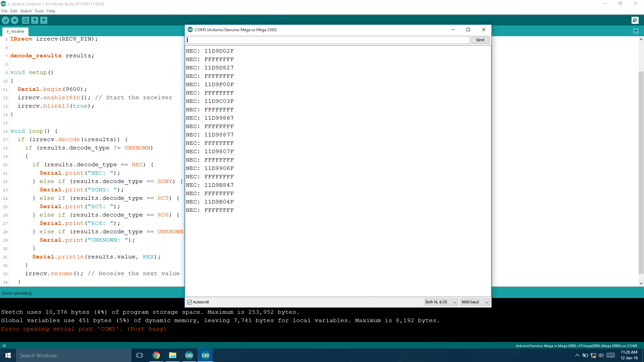Select the ir_receive tab

tap(15, 32)
